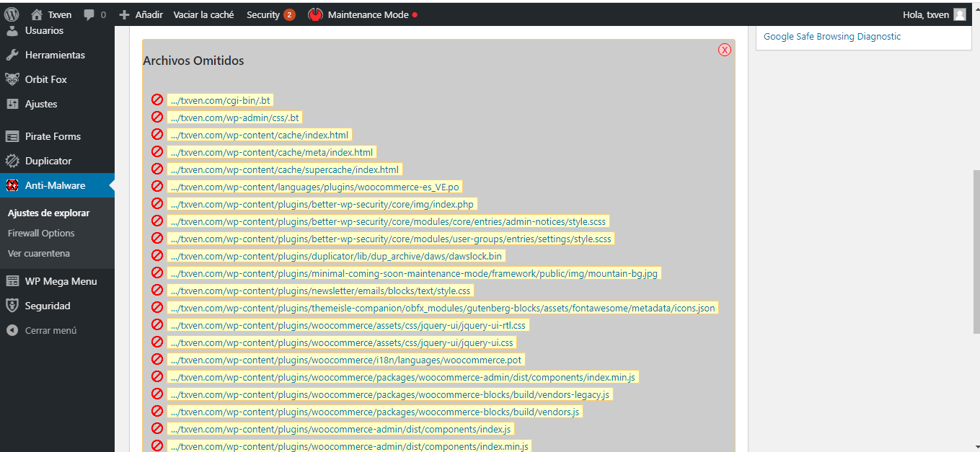Click the Seguridad shield icon

click(x=12, y=306)
